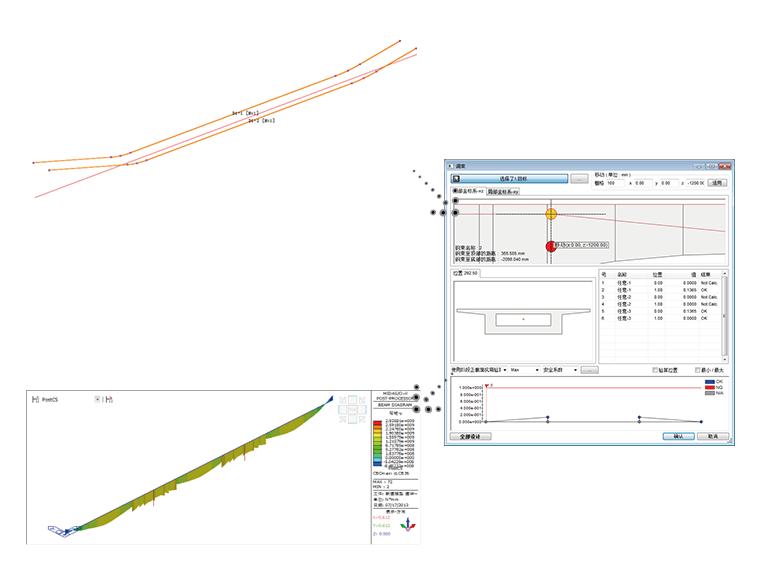Click the lower-right corner of view cube
This screenshot has width=760, height=577.
[x=362, y=419]
